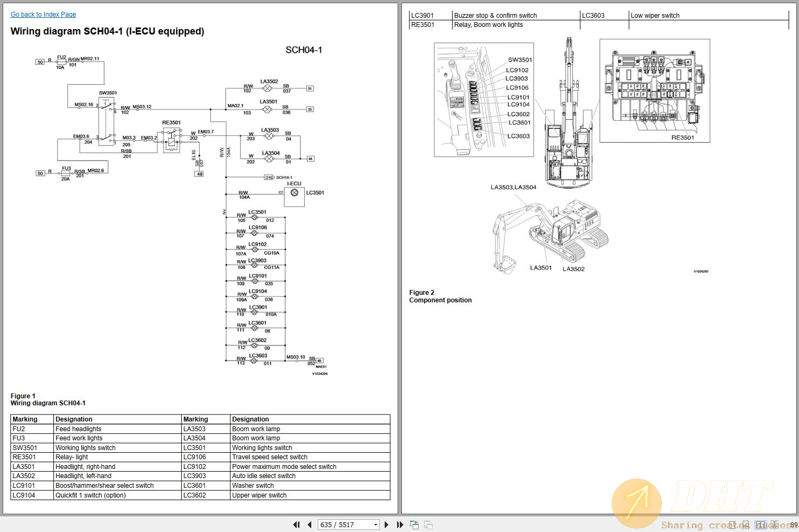Click the RE3501 relay label in wiring diagram
Screen dimensions: 799x532
(x=172, y=123)
